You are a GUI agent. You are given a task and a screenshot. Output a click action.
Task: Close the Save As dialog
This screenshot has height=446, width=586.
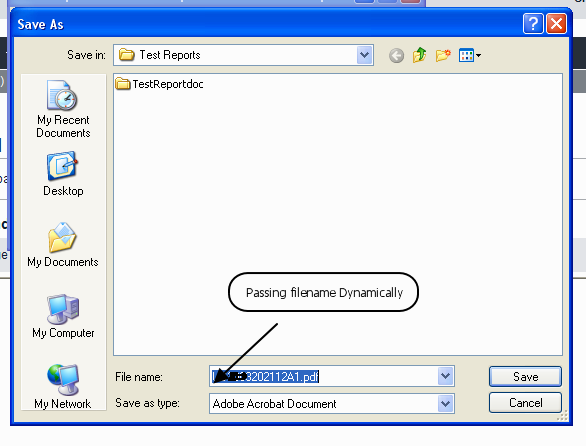coord(556,24)
